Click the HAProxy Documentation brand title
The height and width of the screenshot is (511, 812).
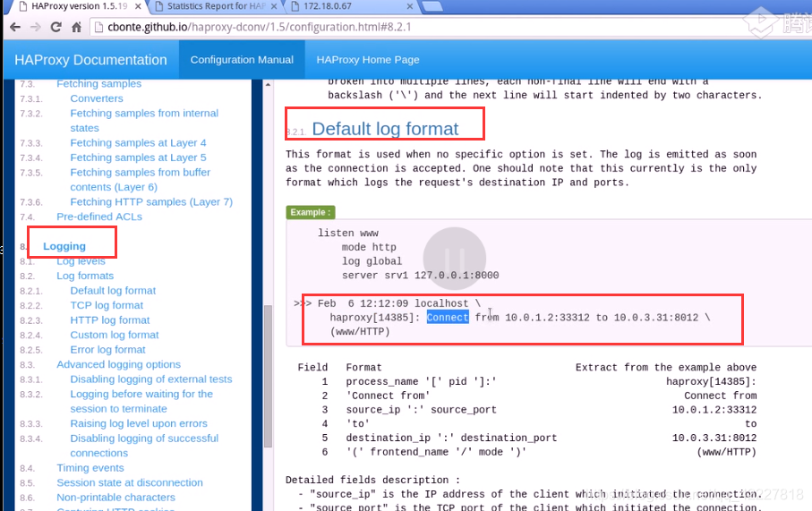point(90,60)
